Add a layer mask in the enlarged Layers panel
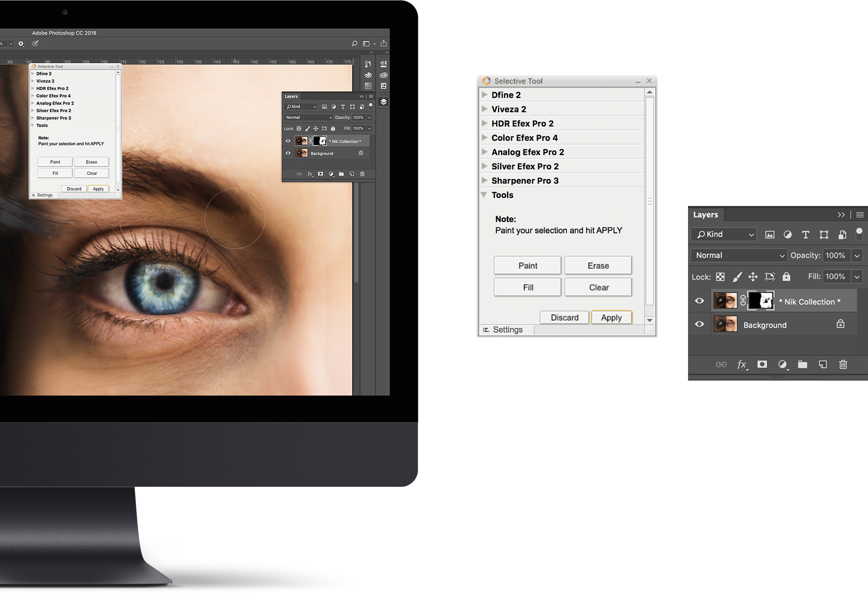 click(762, 365)
